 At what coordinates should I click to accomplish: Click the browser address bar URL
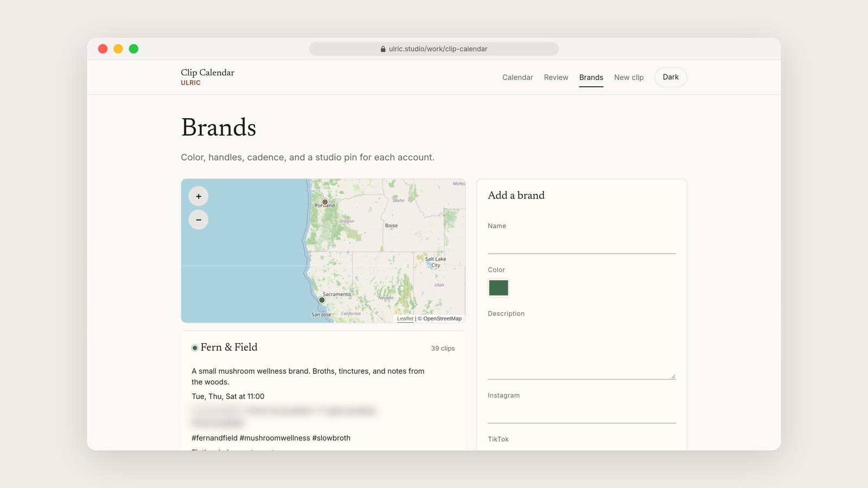(x=438, y=49)
